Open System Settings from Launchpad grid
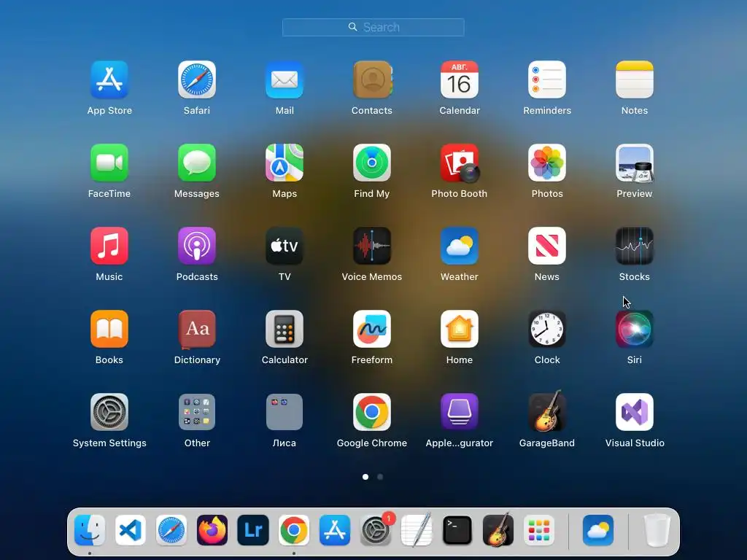Screen dimensions: 747x560 (109, 412)
